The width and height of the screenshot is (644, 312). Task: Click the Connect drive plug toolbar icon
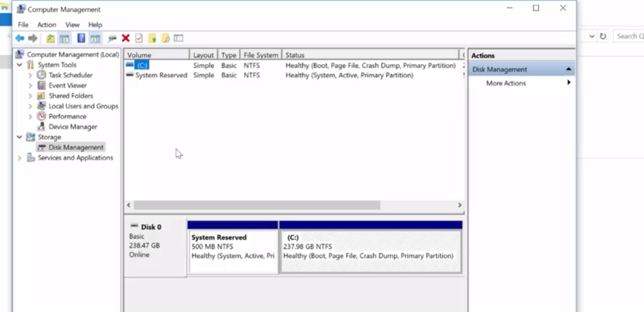(112, 38)
